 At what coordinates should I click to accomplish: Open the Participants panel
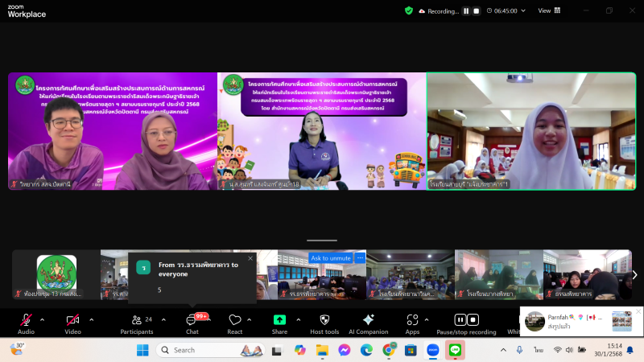click(x=137, y=323)
